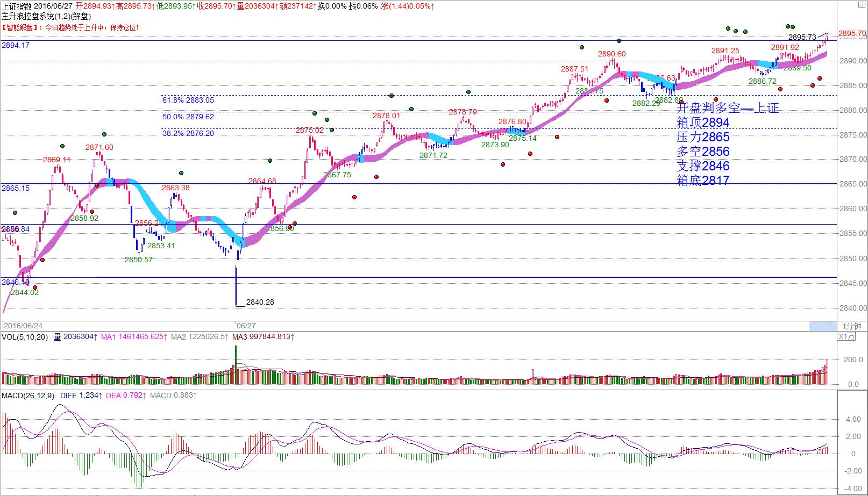Click the 2869.11 peak price label

(x=57, y=160)
